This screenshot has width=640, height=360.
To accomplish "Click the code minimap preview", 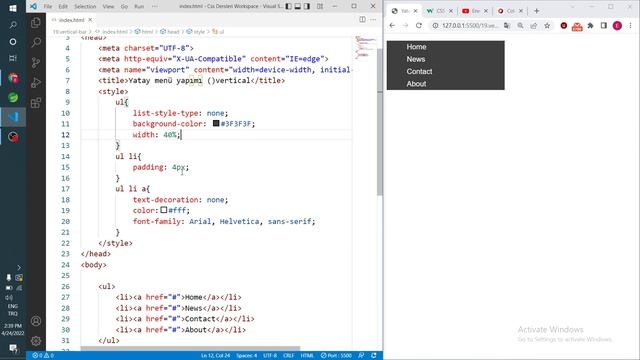I will coord(365,48).
